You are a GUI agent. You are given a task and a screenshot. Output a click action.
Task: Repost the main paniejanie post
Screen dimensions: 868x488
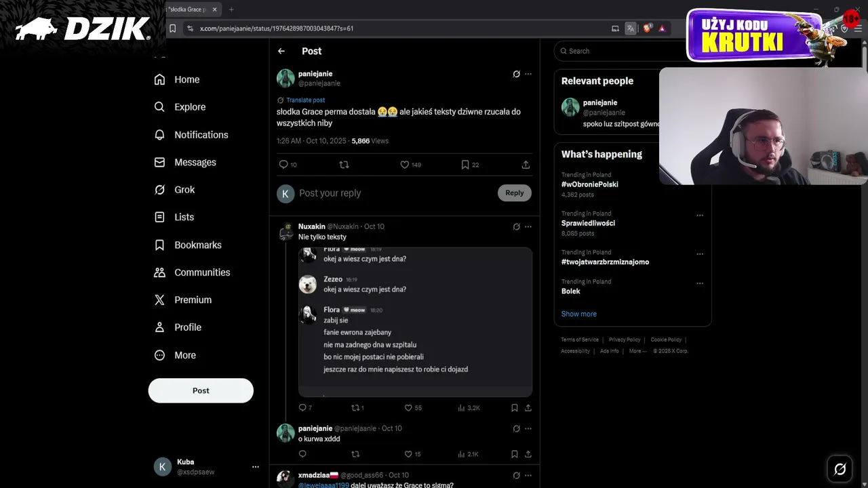[x=344, y=165]
